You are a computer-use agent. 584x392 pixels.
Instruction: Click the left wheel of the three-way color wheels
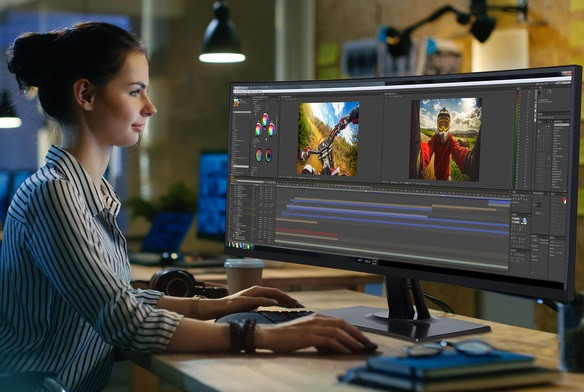(x=258, y=130)
